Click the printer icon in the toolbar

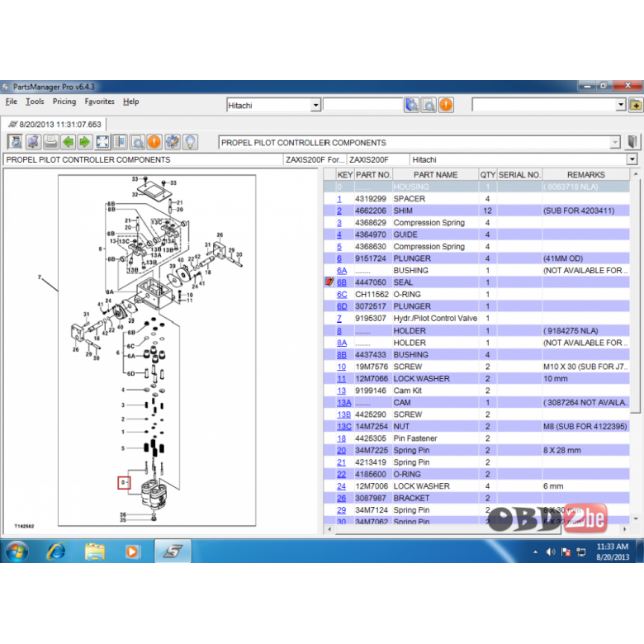51,142
